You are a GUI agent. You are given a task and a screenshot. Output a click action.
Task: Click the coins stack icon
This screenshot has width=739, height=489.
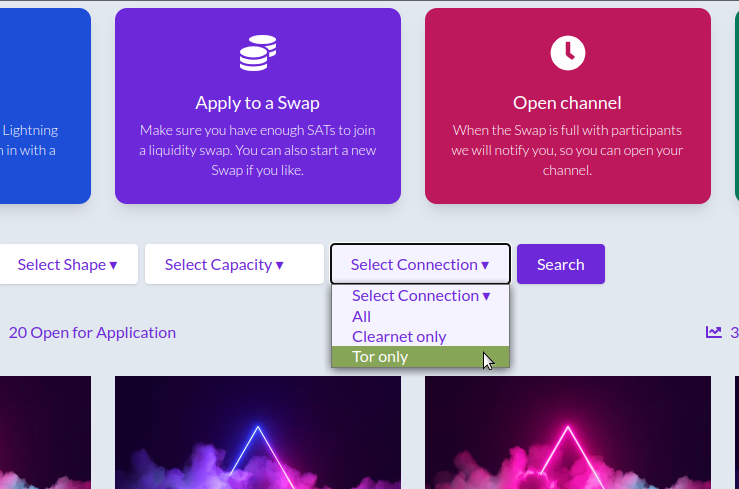[x=258, y=53]
